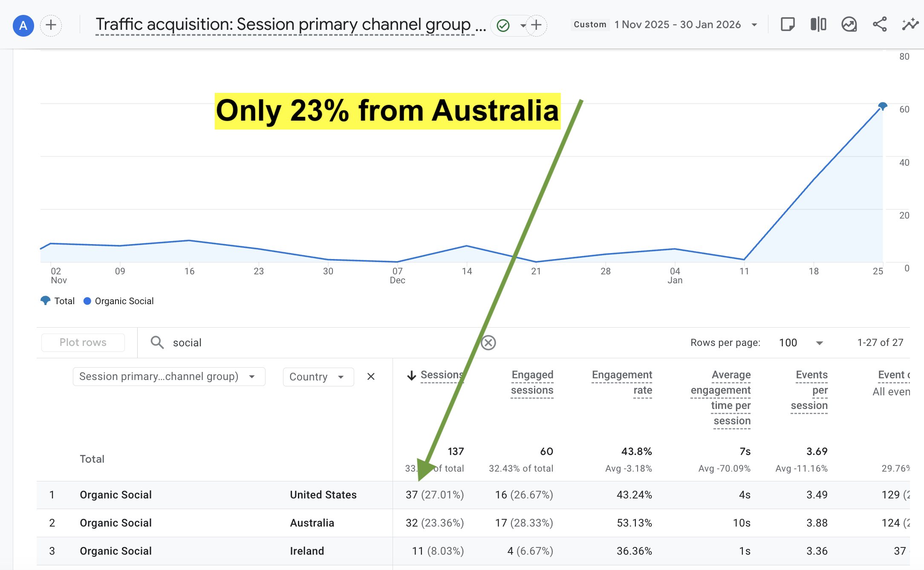Open the Event count 'All events' selector
This screenshot has height=570, width=924.
pyautogui.click(x=891, y=392)
